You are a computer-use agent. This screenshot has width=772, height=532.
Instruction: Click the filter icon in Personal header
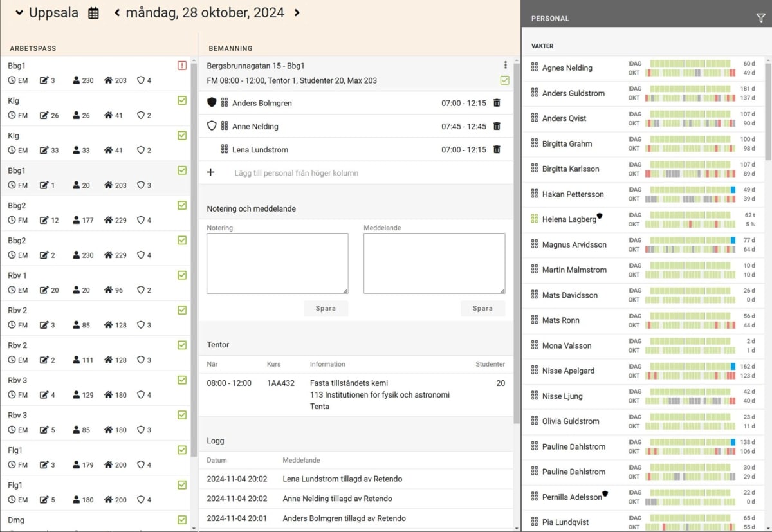[x=760, y=19]
